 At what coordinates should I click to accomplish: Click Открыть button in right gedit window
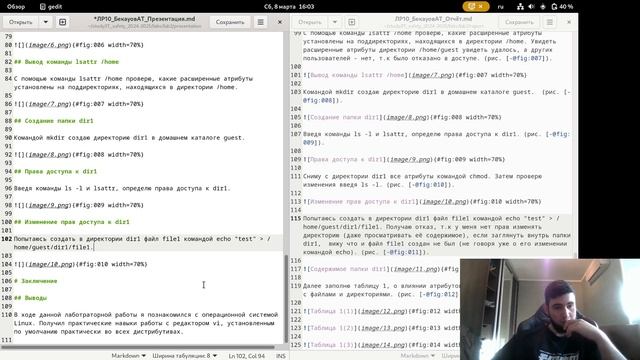pos(310,22)
